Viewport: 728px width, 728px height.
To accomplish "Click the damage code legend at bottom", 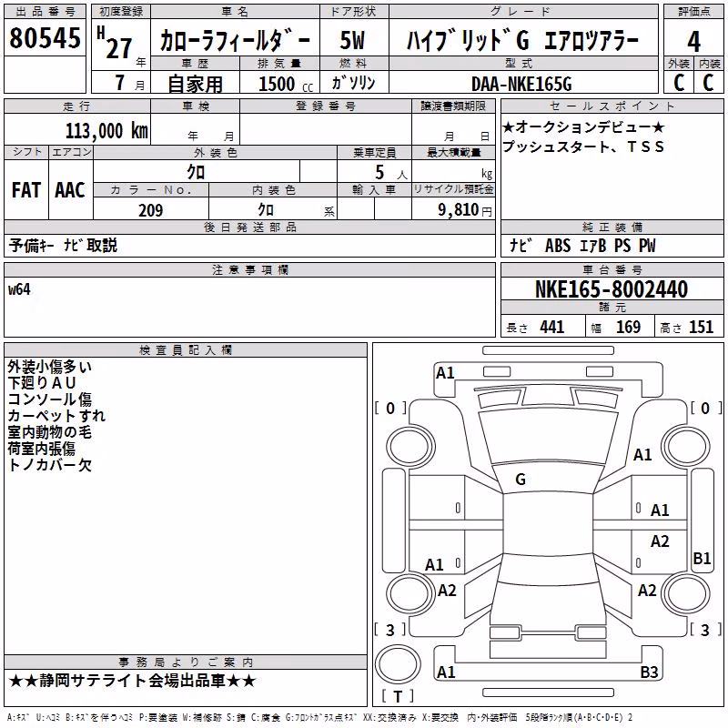I will click(x=320, y=717).
